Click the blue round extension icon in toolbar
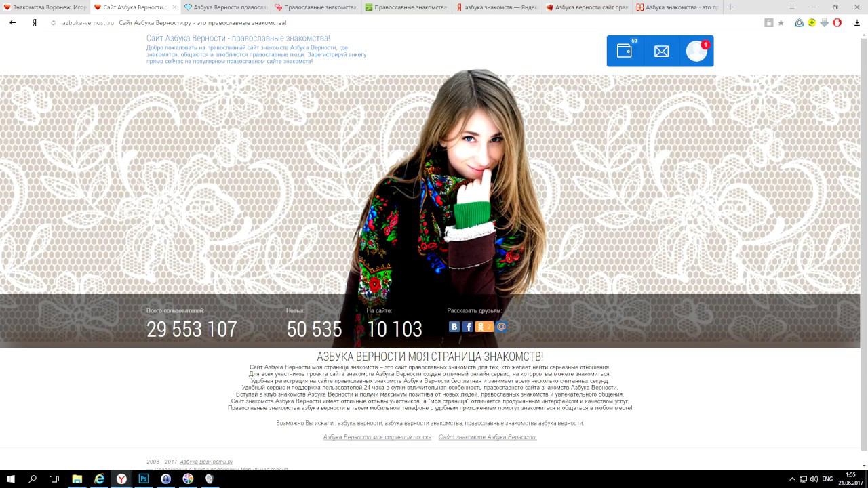The height and width of the screenshot is (488, 868). 799,22
